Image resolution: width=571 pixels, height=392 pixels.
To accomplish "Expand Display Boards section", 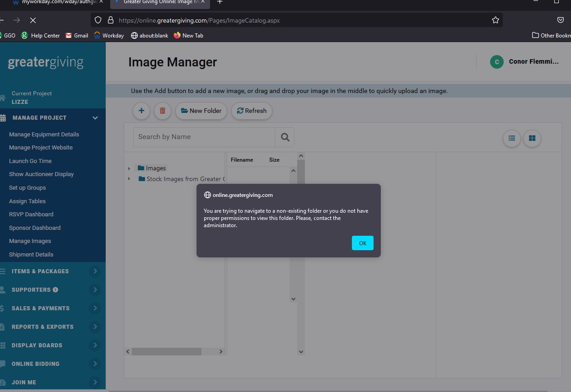I will click(x=95, y=345).
